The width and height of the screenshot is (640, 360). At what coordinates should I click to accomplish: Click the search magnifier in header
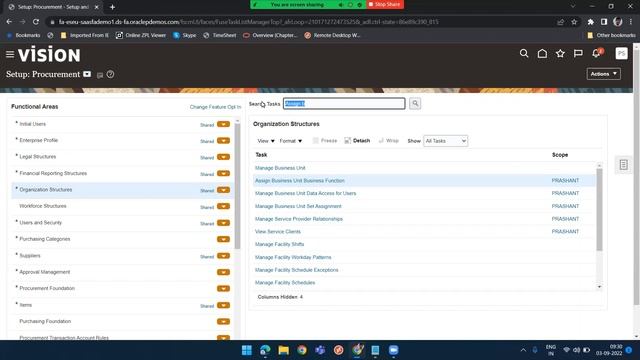coord(524,53)
